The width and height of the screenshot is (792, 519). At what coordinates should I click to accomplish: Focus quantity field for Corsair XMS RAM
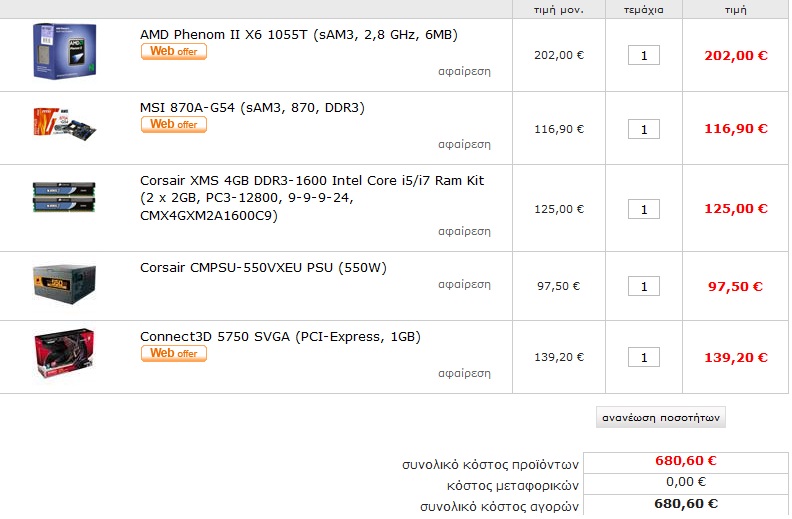pos(644,209)
